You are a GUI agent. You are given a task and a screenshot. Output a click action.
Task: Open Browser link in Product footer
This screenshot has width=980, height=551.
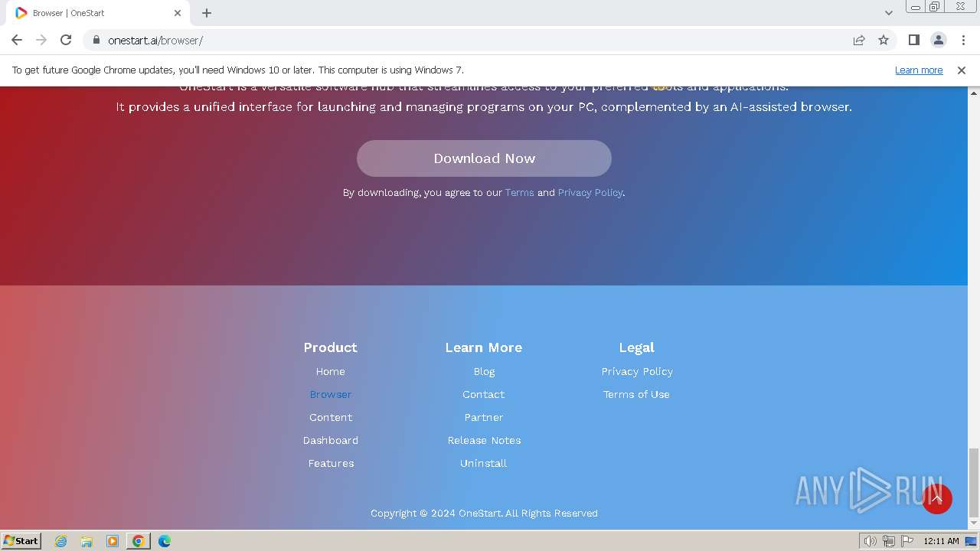(331, 394)
